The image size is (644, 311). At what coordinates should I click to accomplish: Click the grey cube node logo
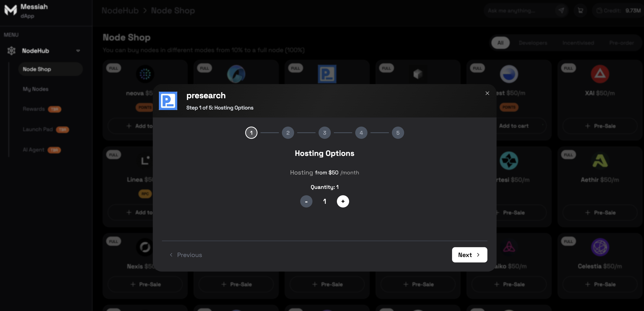click(418, 74)
